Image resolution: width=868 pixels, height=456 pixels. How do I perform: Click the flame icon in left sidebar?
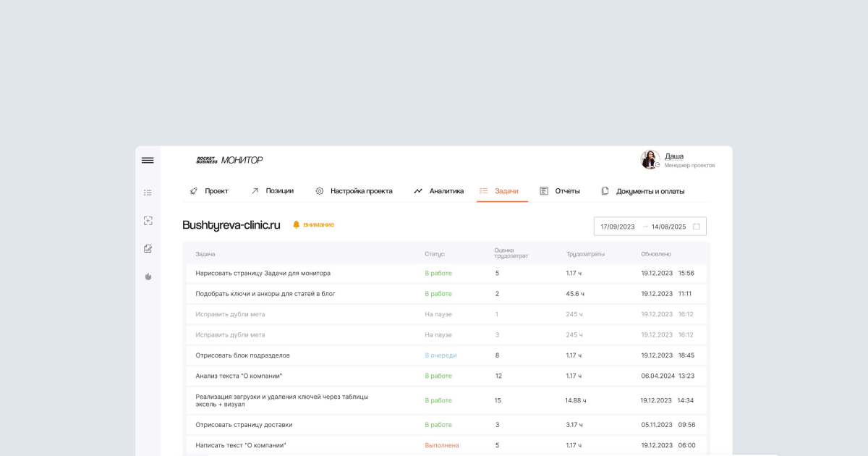(x=148, y=276)
